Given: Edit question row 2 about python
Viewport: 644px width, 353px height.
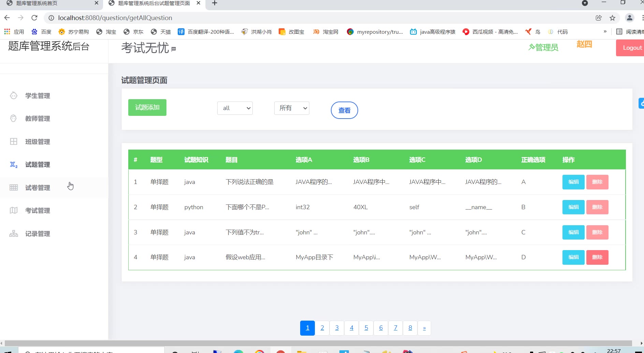Looking at the screenshot, I should (573, 207).
